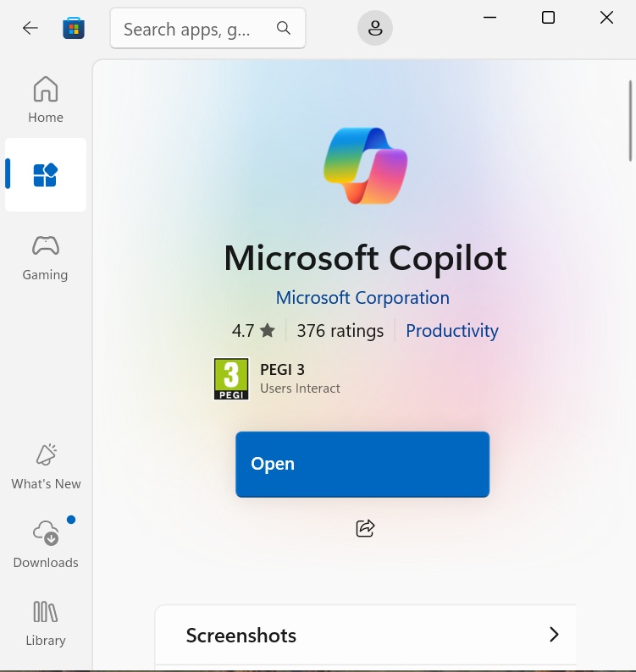Maximize the Microsoft Store window

point(548,18)
